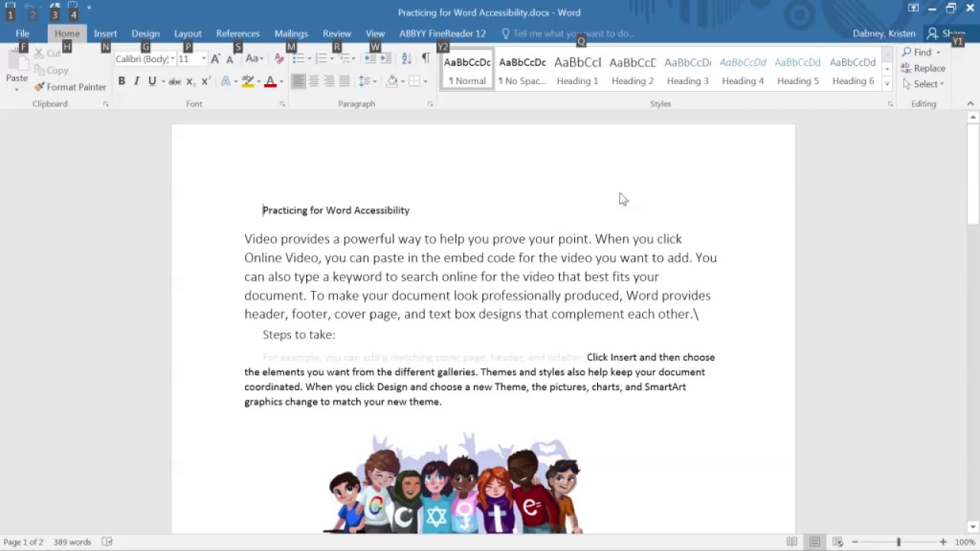
Task: Align paragraph to the right
Action: coord(329,81)
